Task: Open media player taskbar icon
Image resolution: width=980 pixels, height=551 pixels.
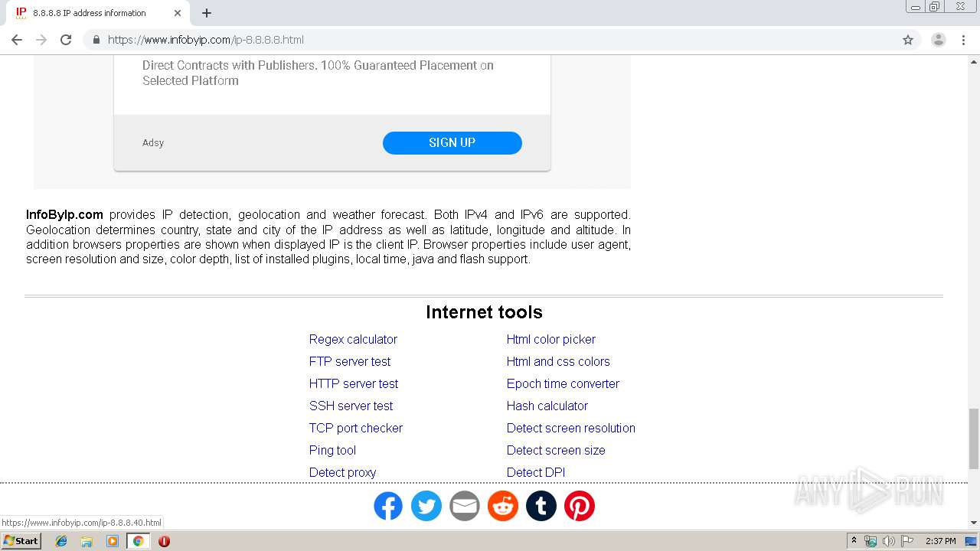Action: tap(113, 541)
